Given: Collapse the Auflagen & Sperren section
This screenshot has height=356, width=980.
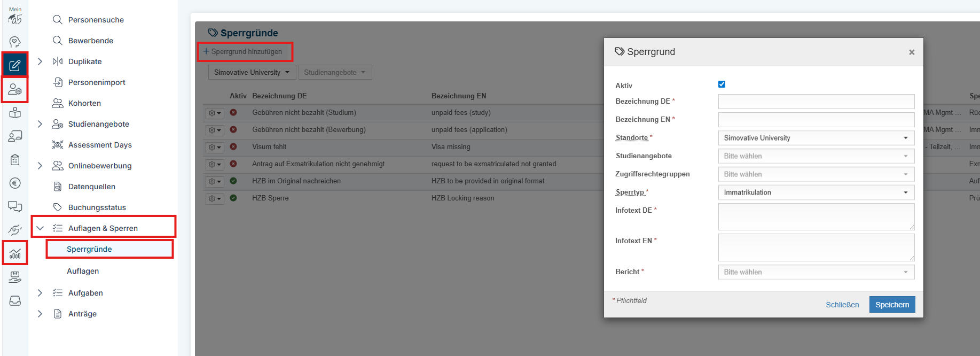Looking at the screenshot, I should (40, 228).
